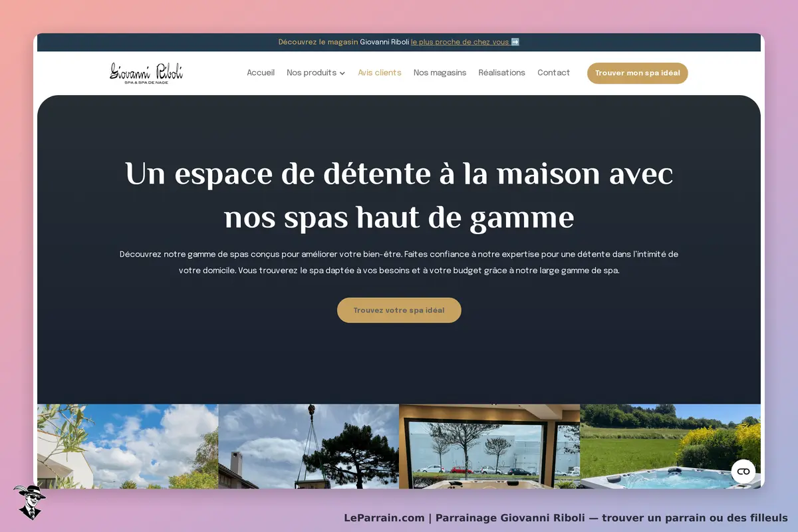Open the garden spa photo thumbnail

(670, 446)
